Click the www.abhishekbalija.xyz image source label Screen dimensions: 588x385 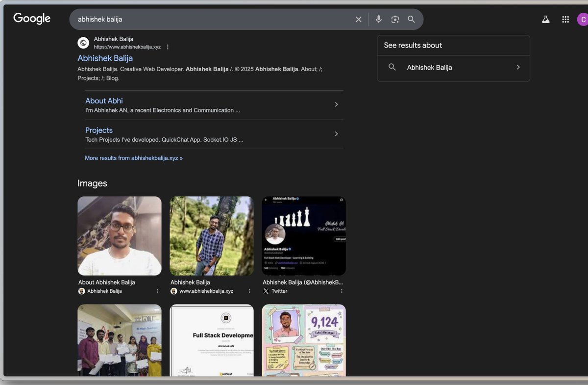pos(206,291)
